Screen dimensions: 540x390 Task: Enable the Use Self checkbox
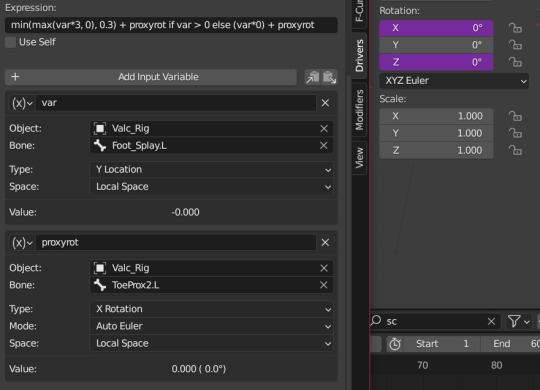coord(11,42)
